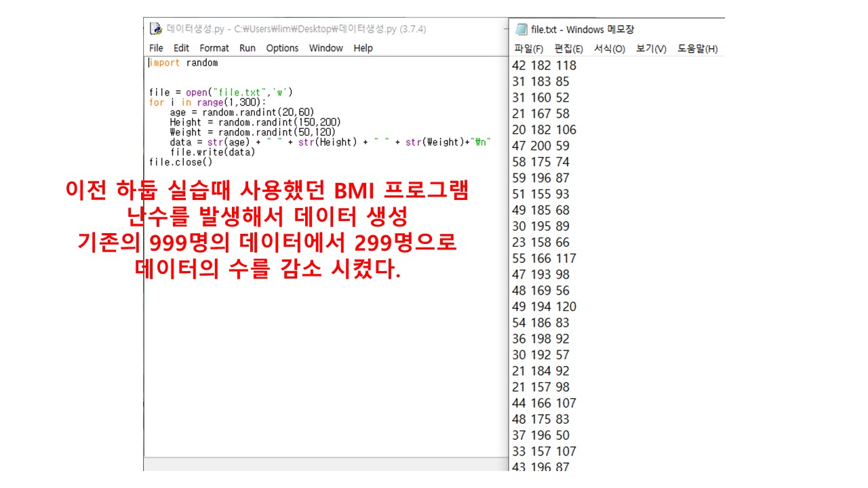Click Notepad row '59 196 87'
Screen dimensions: 868x488
click(x=540, y=178)
